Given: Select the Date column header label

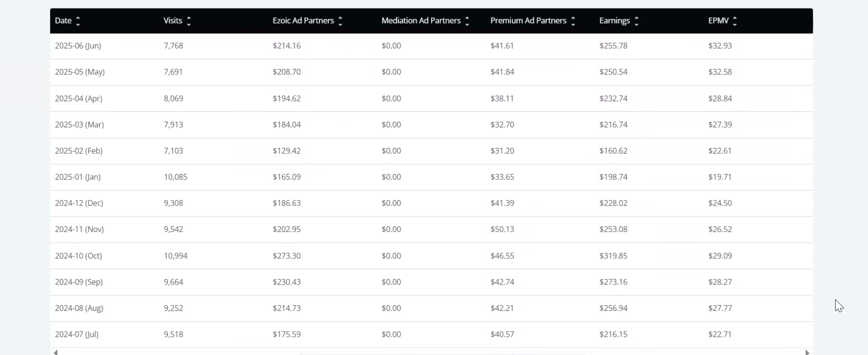Looking at the screenshot, I should point(63,21).
